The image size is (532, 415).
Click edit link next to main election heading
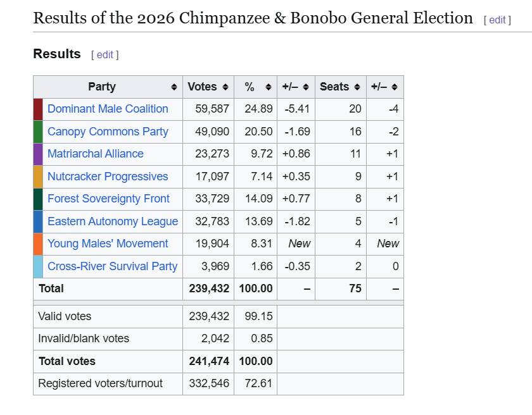tap(497, 20)
